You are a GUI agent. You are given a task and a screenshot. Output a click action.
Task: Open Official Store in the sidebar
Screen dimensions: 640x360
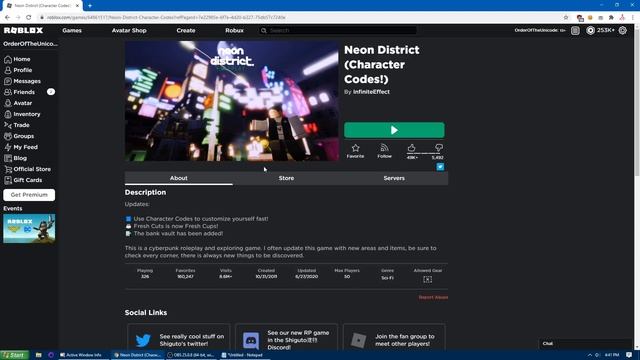point(27,169)
